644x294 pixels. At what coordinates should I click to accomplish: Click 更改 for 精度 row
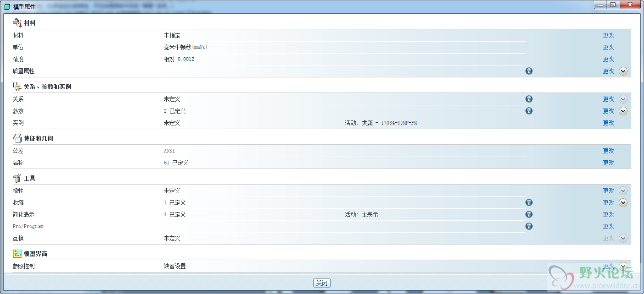tap(608, 59)
